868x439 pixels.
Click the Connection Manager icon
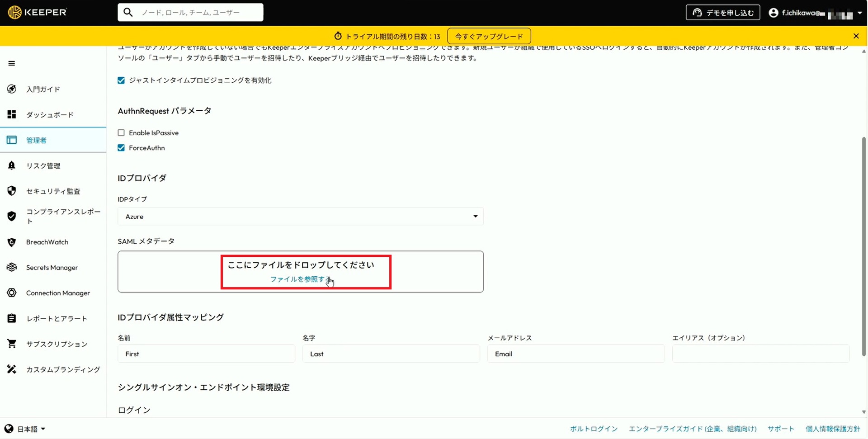pos(12,293)
